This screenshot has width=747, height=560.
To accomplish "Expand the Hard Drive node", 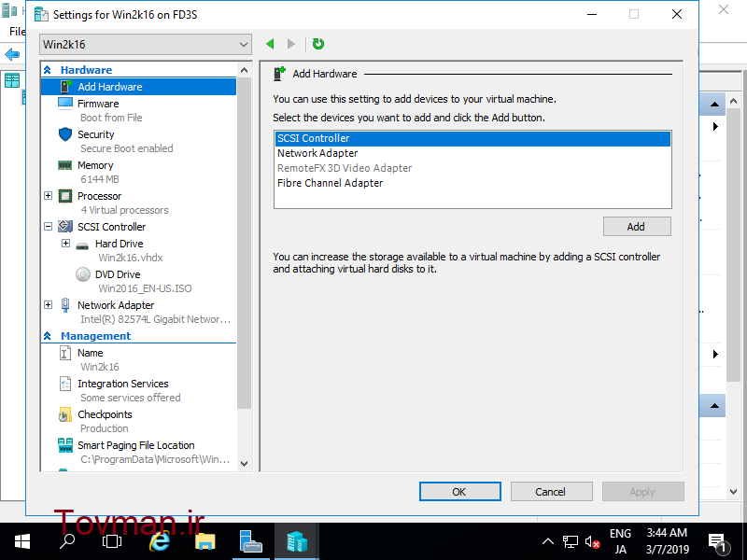I will pos(65,244).
